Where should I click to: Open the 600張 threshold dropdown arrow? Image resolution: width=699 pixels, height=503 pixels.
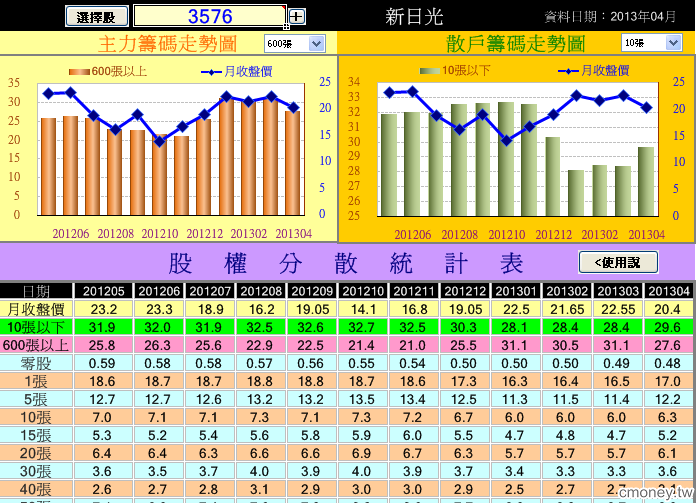click(x=317, y=44)
